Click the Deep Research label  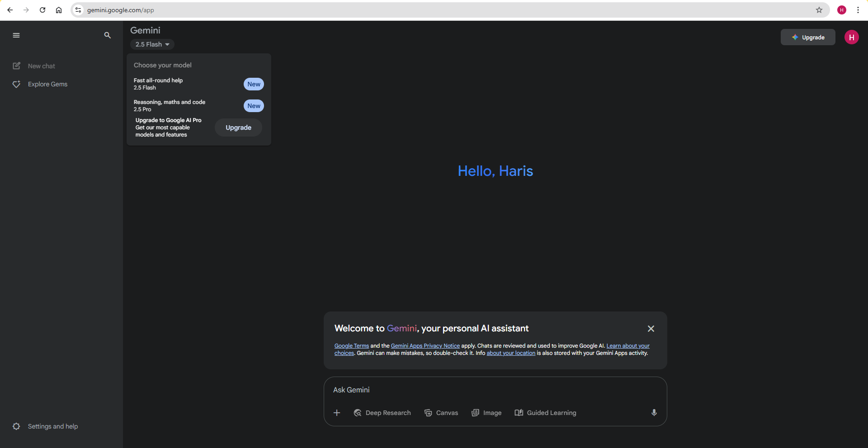[x=388, y=413]
